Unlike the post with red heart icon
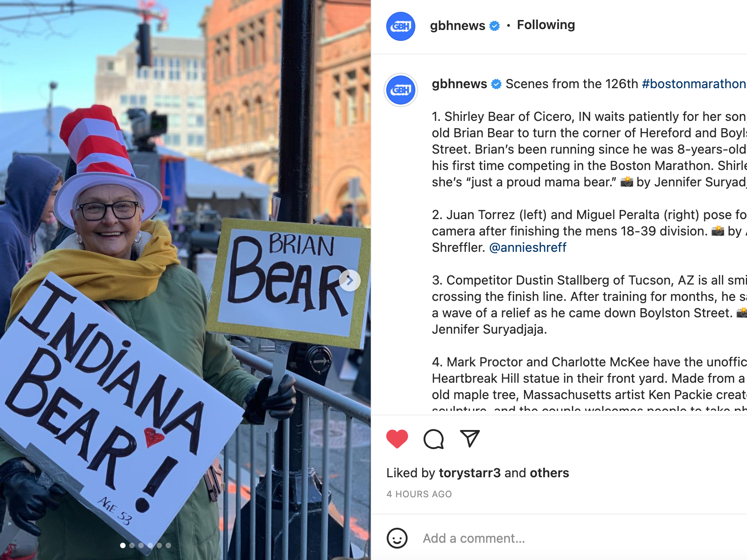This screenshot has height=560, width=747. tap(397, 439)
